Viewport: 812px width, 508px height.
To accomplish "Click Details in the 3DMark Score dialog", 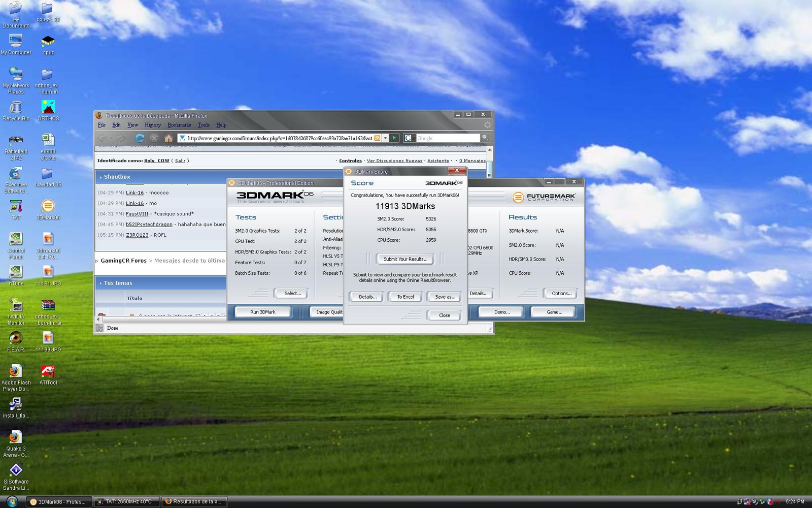I will (367, 297).
